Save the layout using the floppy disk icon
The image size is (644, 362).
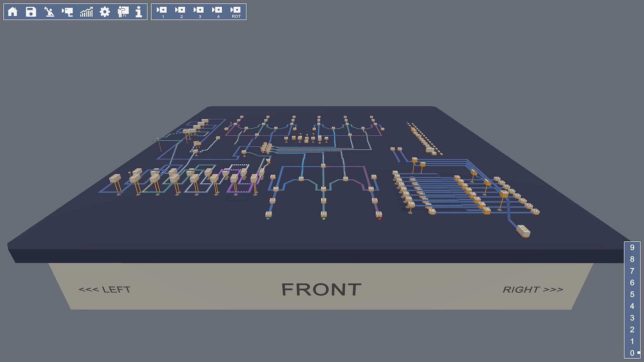coord(31,12)
